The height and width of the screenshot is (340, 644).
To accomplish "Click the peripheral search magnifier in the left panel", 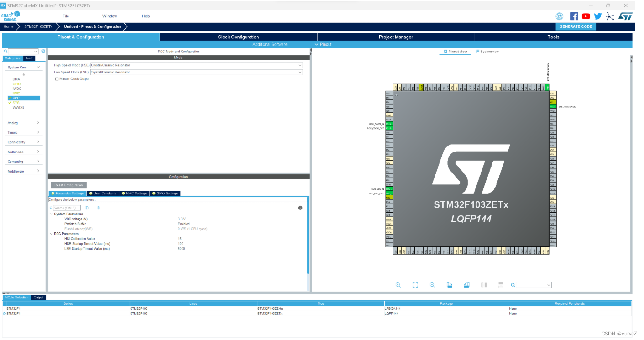I will click(x=5, y=52).
